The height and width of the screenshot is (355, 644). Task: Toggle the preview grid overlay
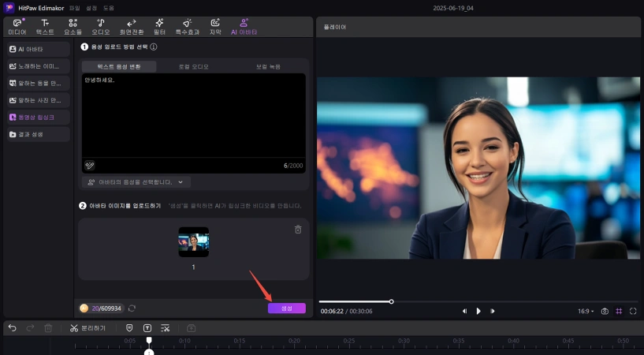point(619,311)
